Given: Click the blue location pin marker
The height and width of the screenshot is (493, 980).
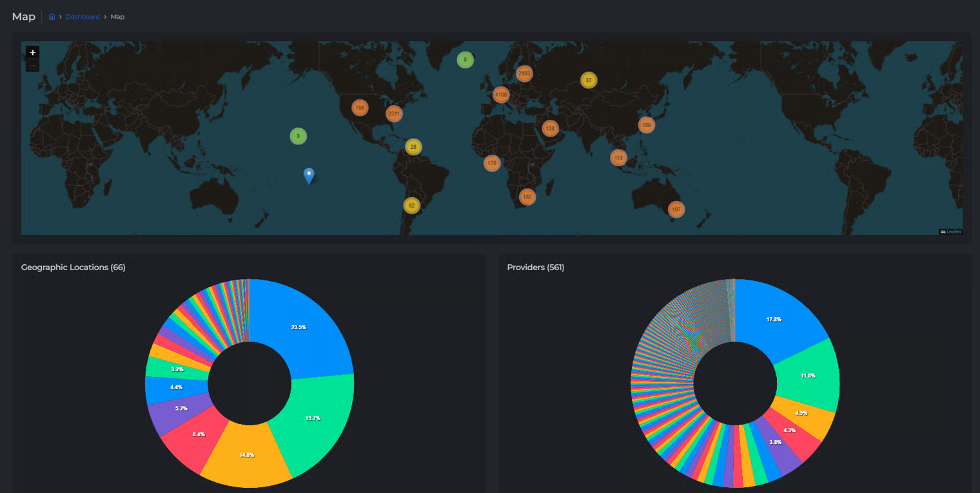Looking at the screenshot, I should pyautogui.click(x=309, y=175).
